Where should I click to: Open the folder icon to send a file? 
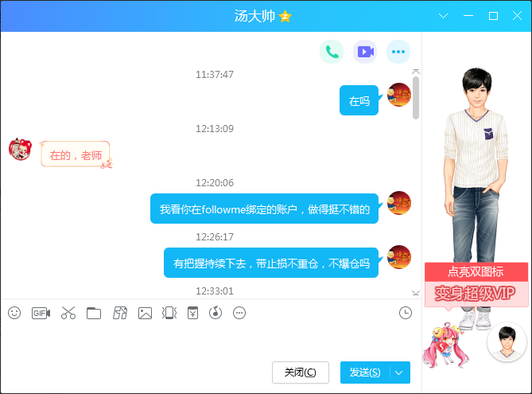pyautogui.click(x=94, y=313)
